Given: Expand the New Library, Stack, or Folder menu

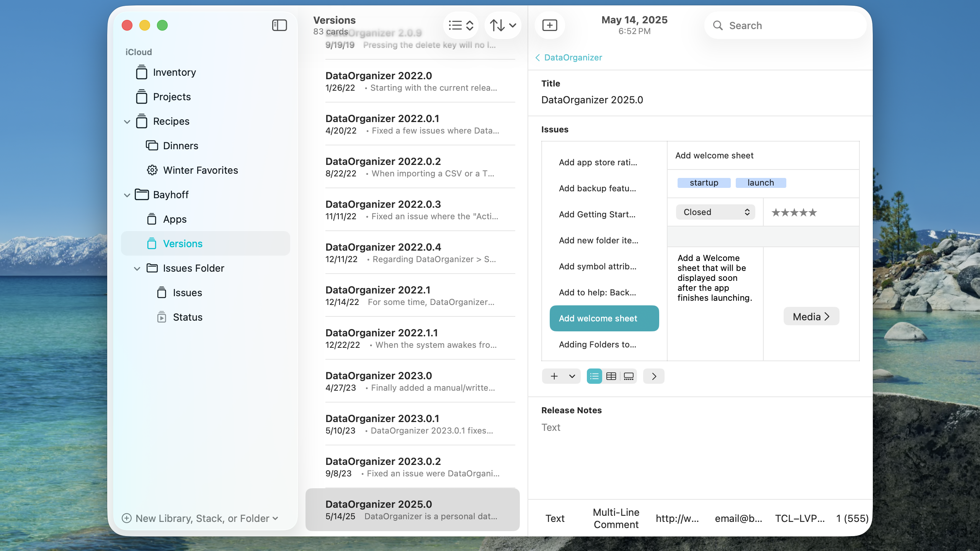Looking at the screenshot, I should tap(200, 518).
